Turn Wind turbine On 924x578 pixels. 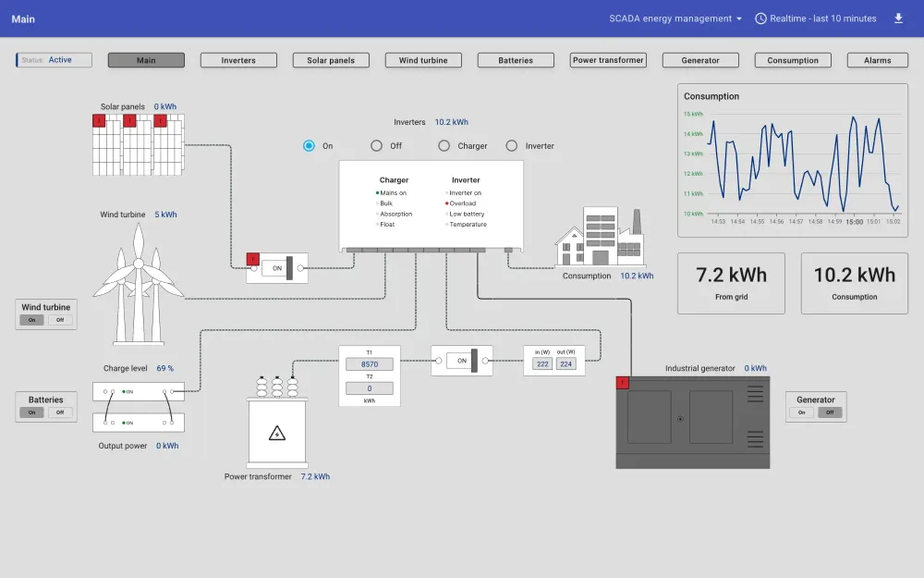pyautogui.click(x=31, y=320)
